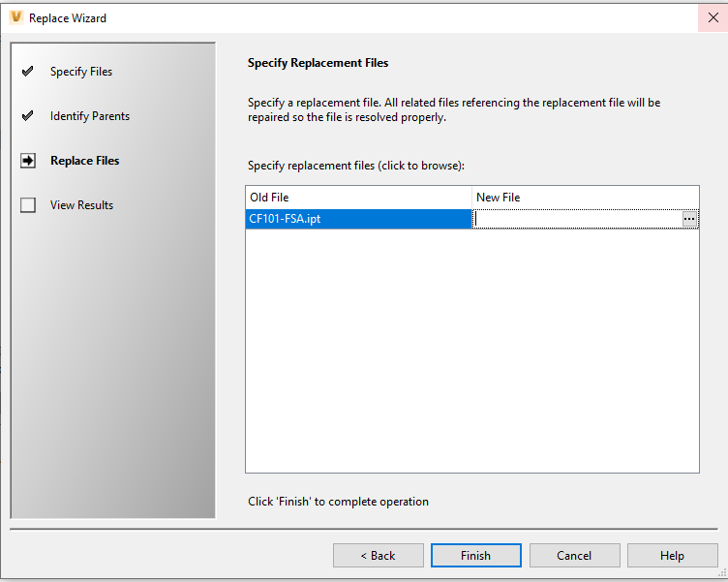Screen dimensions: 728x582
Task: Select the CF101-FSA.ipt old file row
Action: [x=358, y=219]
